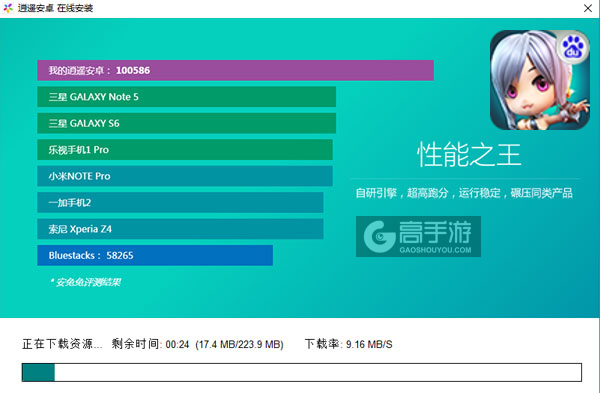Close the 逍遥安卓 installer window
This screenshot has width=600, height=393.
click(x=588, y=8)
